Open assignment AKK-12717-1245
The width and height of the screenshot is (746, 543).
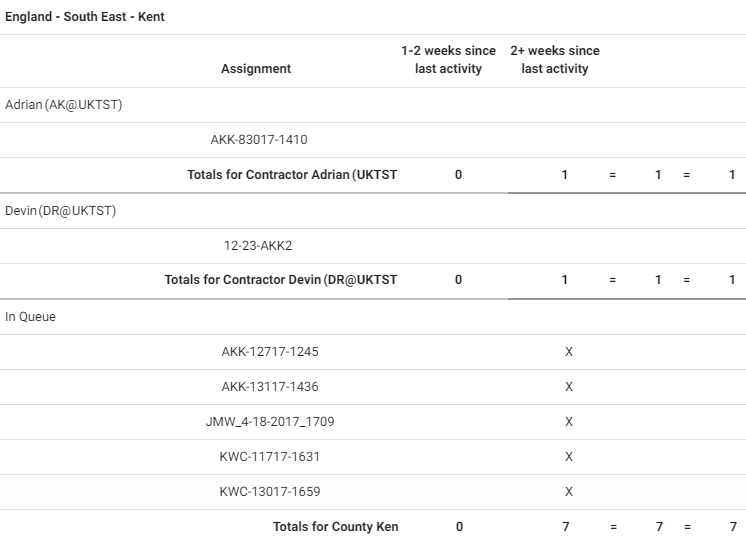tap(270, 352)
